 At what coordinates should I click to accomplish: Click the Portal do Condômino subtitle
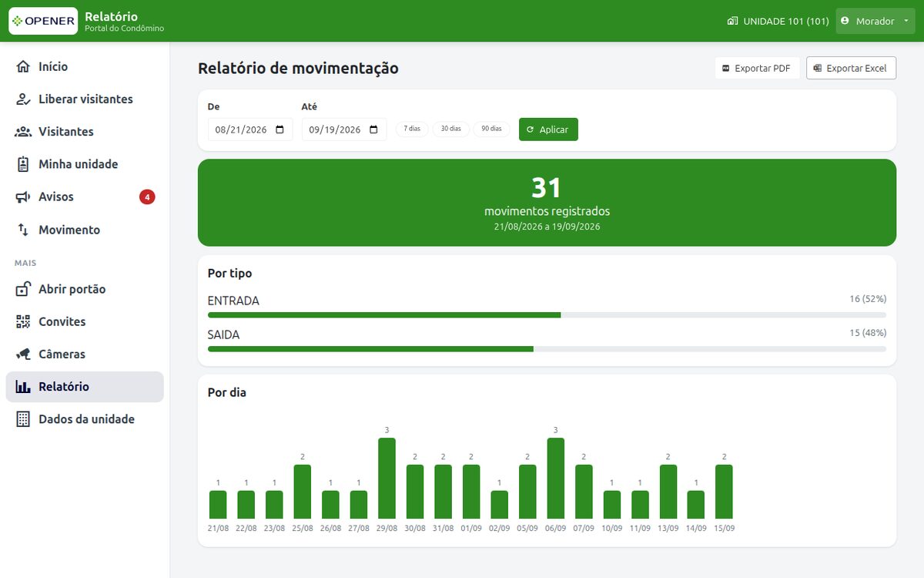(124, 29)
